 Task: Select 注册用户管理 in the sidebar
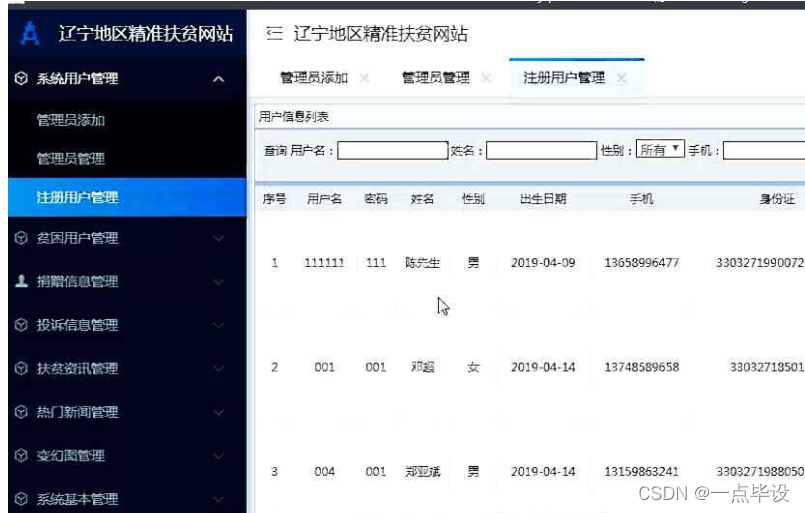click(x=127, y=197)
